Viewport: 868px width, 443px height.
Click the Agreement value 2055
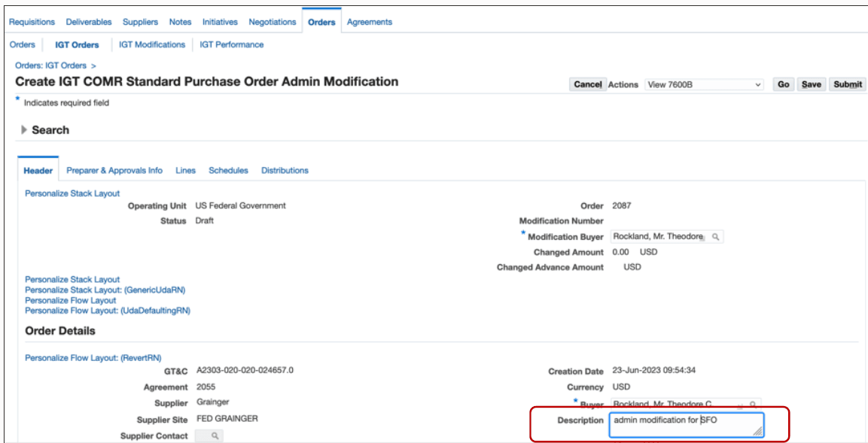click(x=206, y=387)
